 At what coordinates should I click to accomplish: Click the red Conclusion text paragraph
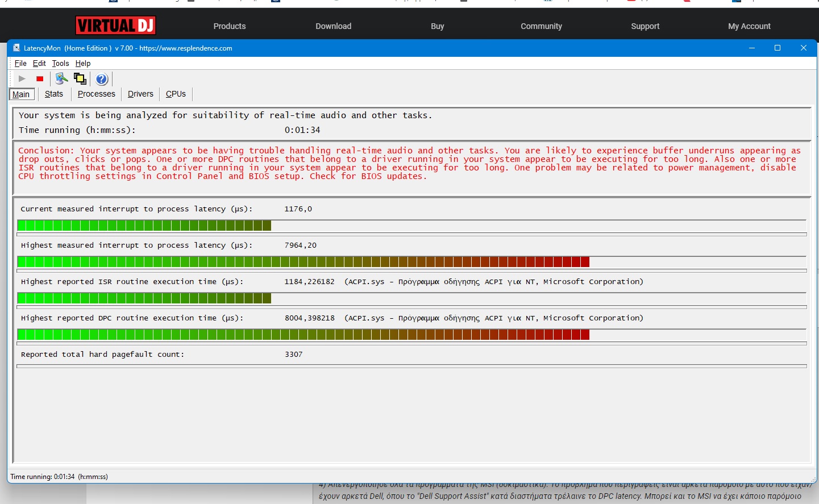[x=409, y=163]
